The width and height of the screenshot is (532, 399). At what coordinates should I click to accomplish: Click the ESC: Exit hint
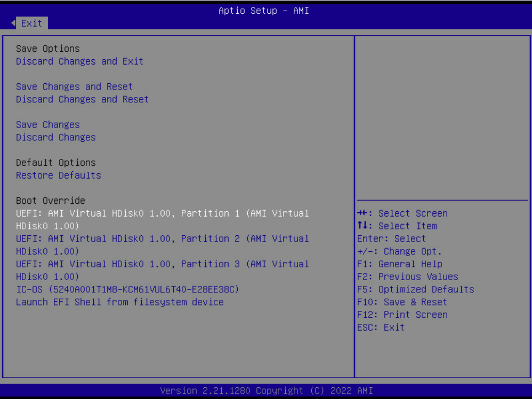coord(381,328)
